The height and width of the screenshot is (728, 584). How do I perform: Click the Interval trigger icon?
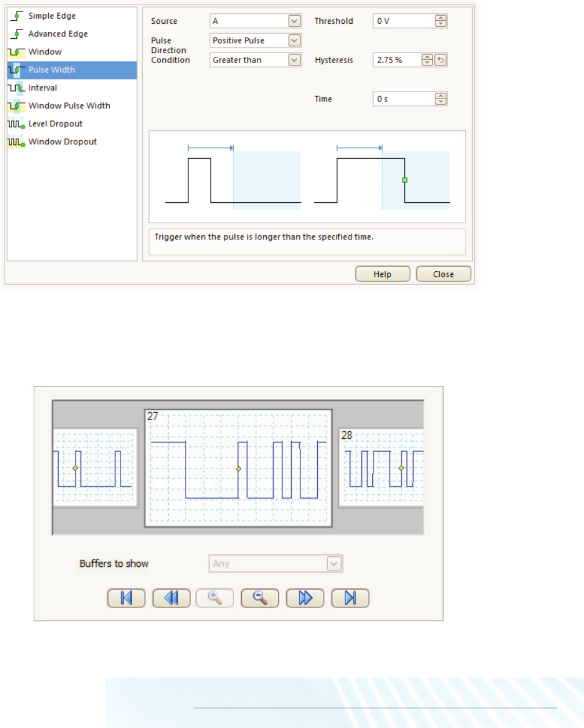click(16, 88)
